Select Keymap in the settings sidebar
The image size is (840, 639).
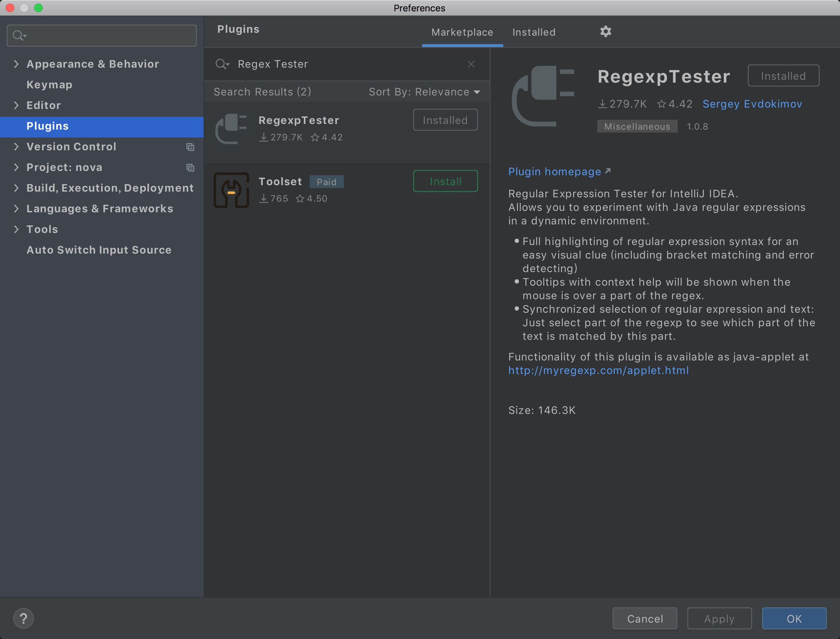(49, 84)
